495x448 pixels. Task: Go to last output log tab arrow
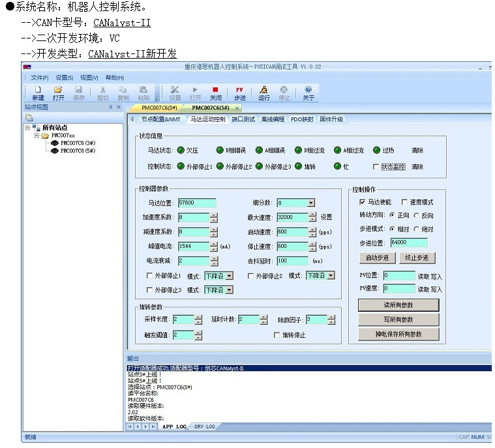[x=153, y=426]
